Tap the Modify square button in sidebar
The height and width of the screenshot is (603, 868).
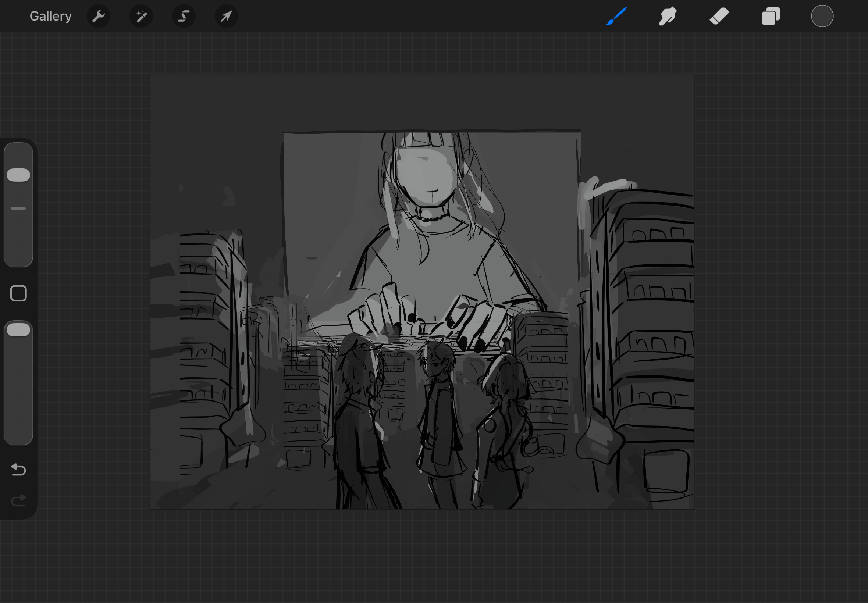tap(18, 293)
